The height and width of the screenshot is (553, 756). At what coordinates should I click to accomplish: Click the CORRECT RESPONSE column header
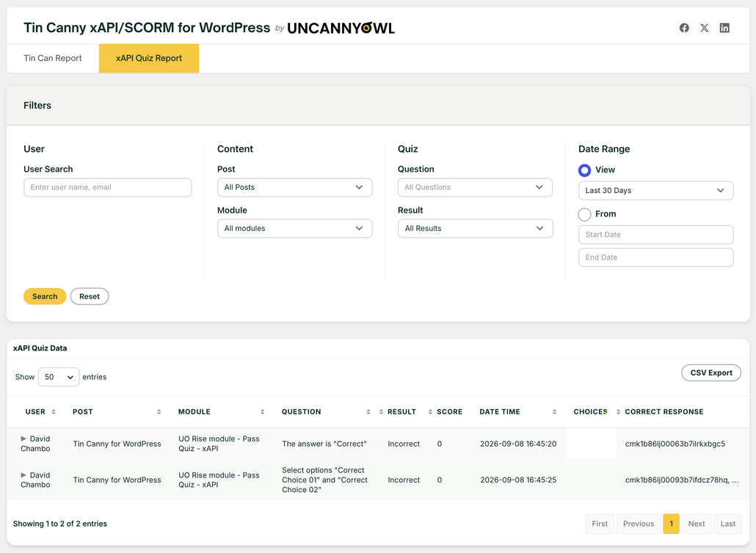tap(664, 412)
